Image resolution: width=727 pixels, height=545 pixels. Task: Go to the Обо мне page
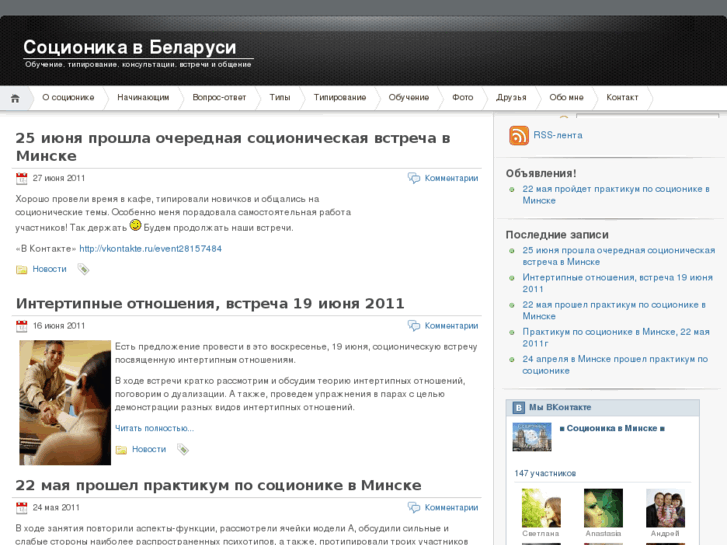(567, 97)
